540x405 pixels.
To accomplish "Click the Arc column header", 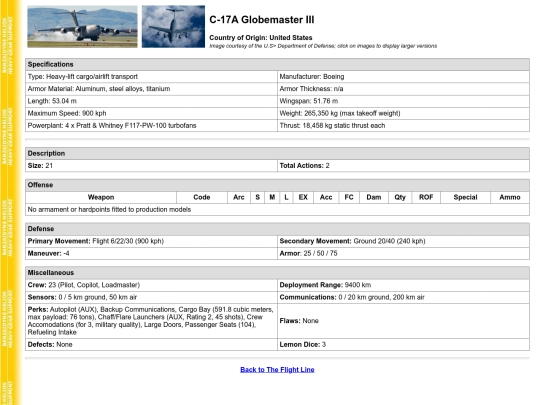I will click(239, 197).
